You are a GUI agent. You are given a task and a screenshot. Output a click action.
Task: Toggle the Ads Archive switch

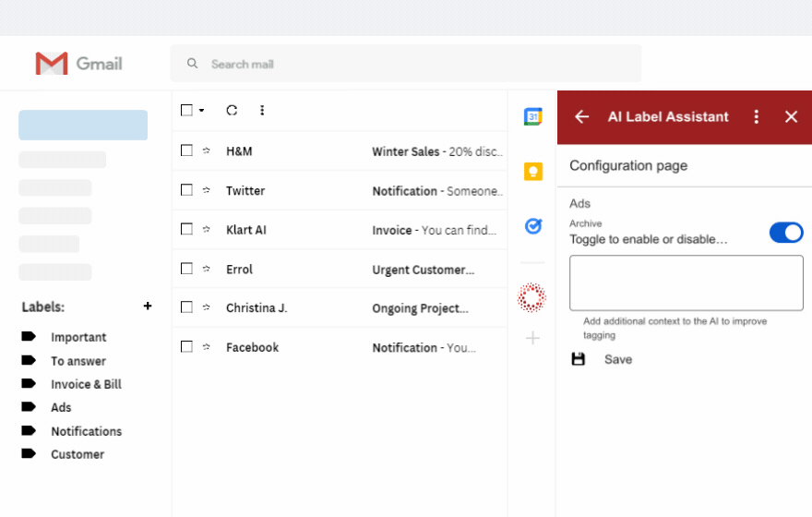785,233
